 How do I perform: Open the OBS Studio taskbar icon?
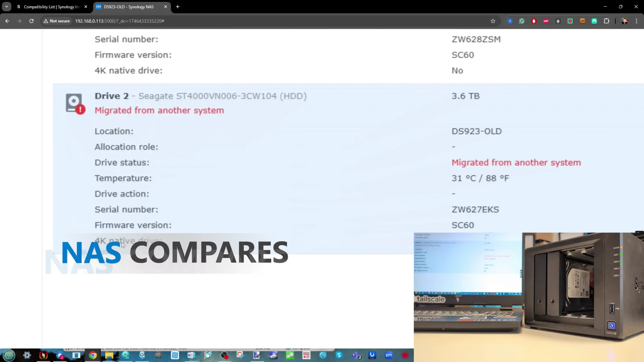(x=224, y=355)
